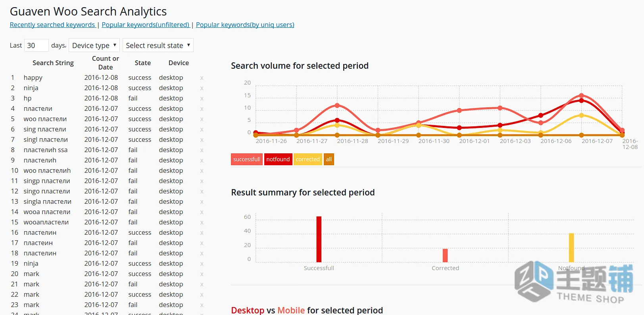This screenshot has width=644, height=315.
Task: Click the light red peak point at 2016-11-28
Action: click(337, 105)
